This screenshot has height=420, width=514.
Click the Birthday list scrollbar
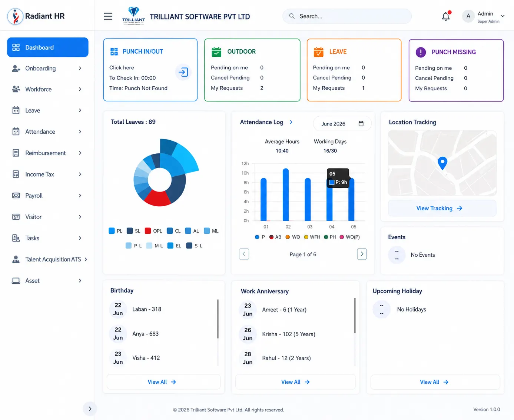[x=218, y=319]
